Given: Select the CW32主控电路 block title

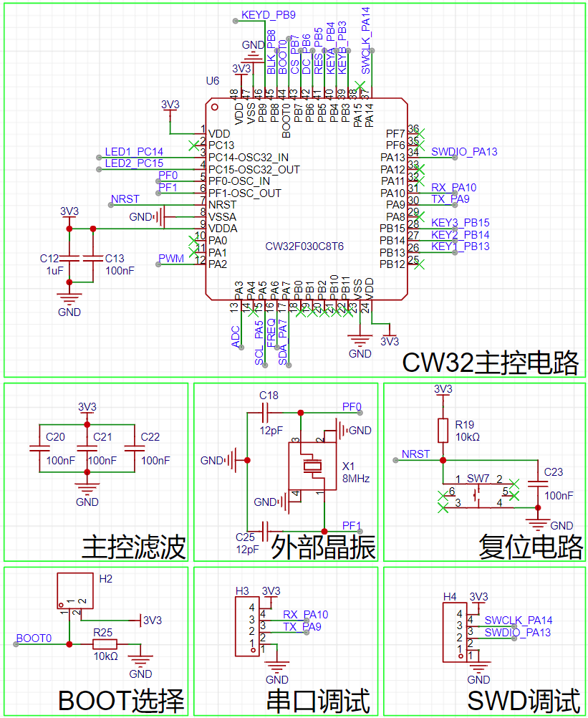Looking at the screenshot, I should pos(491,363).
